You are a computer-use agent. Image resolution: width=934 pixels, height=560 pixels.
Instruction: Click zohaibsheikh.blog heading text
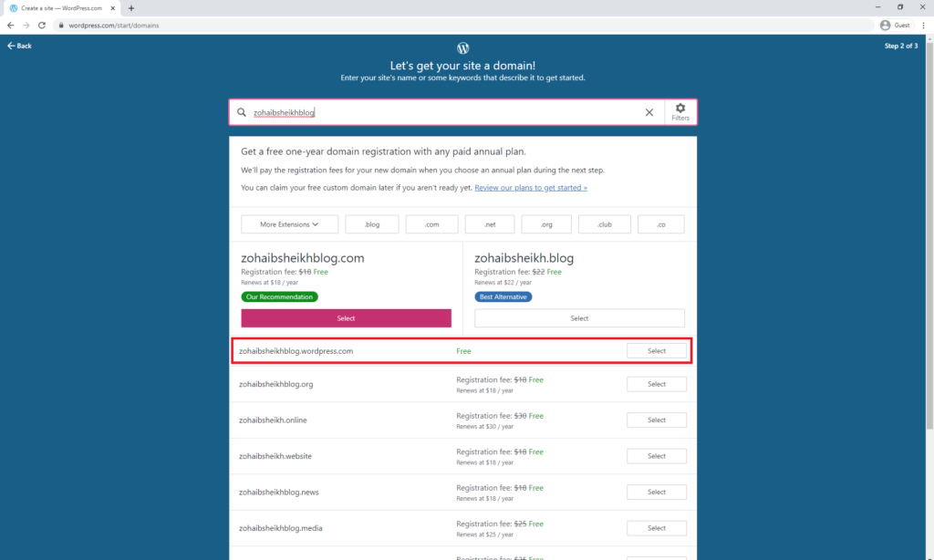pos(524,258)
